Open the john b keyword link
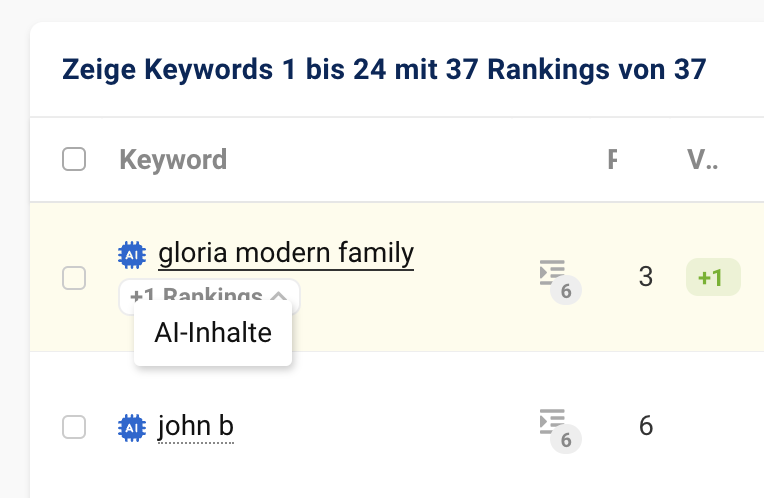This screenshot has width=764, height=498. tap(196, 427)
